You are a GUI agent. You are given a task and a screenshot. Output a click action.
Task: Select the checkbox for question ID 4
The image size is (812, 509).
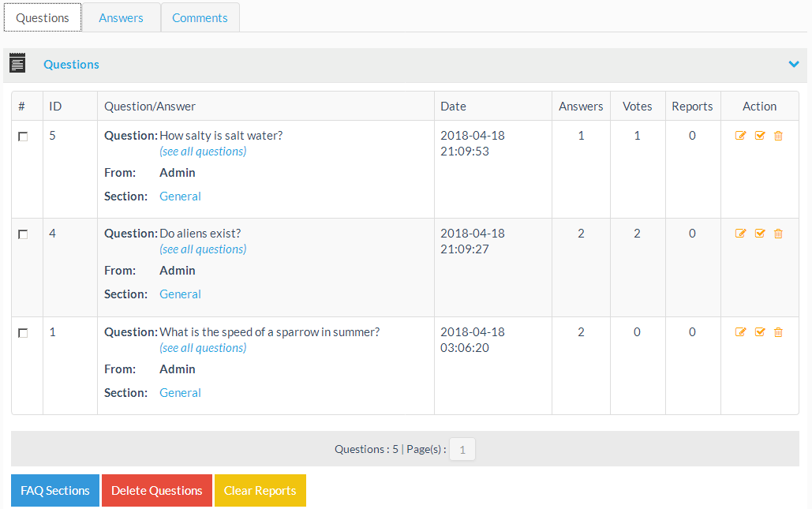[x=23, y=234]
